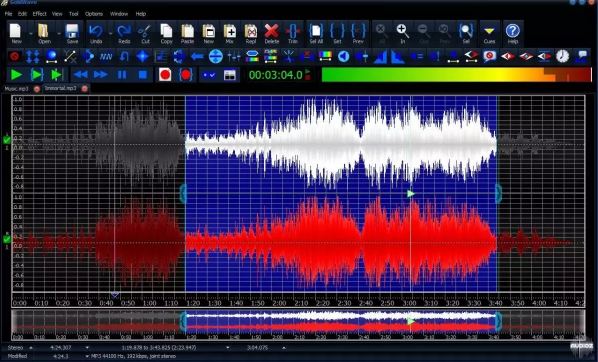This screenshot has width=598, height=362.
Task: Click the red Delete X icon
Action: click(x=272, y=34)
